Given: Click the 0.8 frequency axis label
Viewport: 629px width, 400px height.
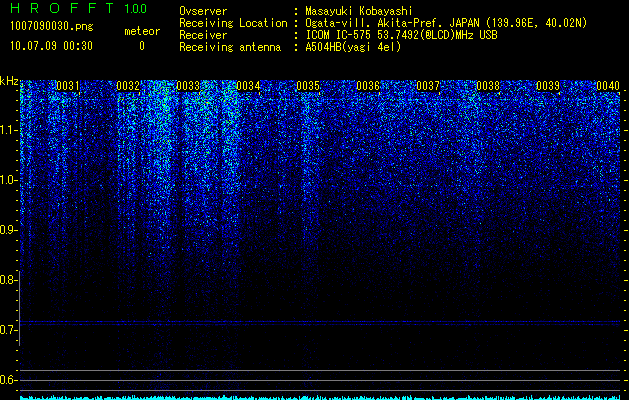Looking at the screenshot, I should [8, 280].
